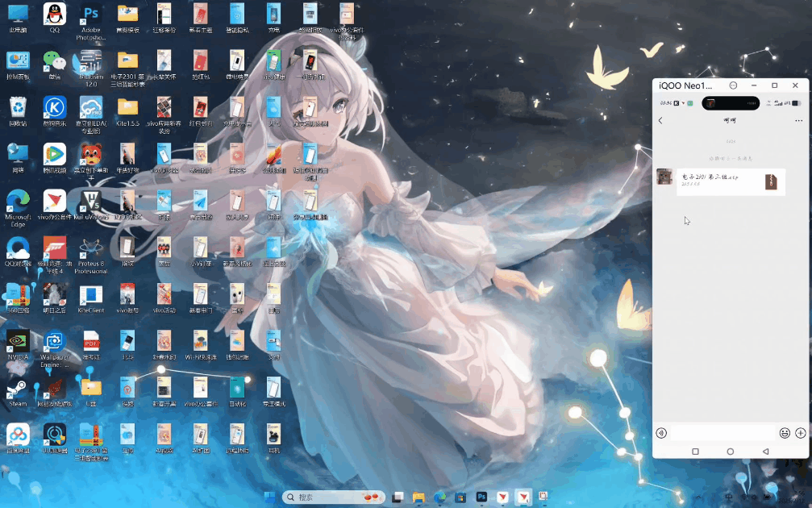Launch Proteus 8 Professional shortcut
Viewport: 812px width, 508px height.
[x=91, y=248]
